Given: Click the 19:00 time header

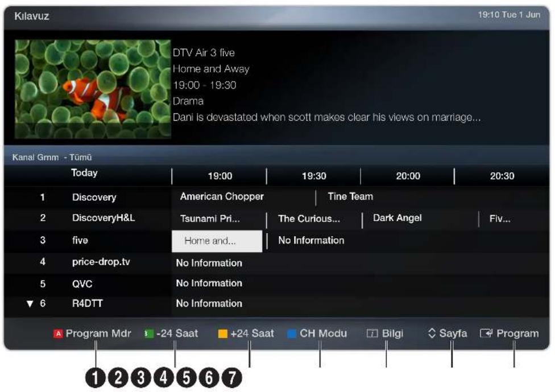Looking at the screenshot, I should [220, 176].
